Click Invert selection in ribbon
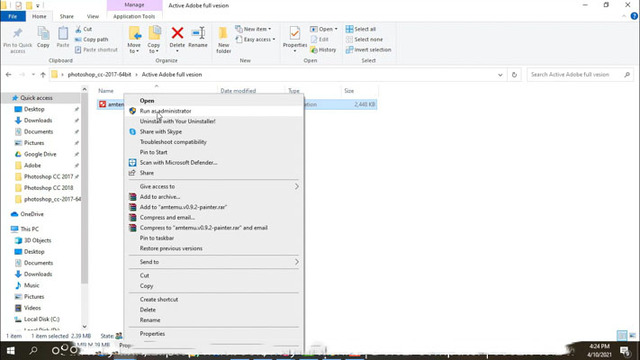Image resolution: width=640 pixels, height=360 pixels. click(x=368, y=50)
